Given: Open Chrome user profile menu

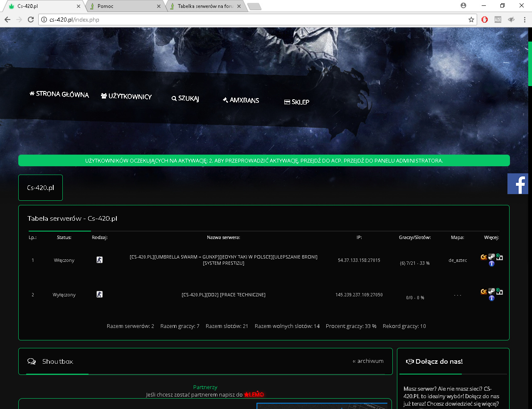Looking at the screenshot, I should [x=463, y=5].
